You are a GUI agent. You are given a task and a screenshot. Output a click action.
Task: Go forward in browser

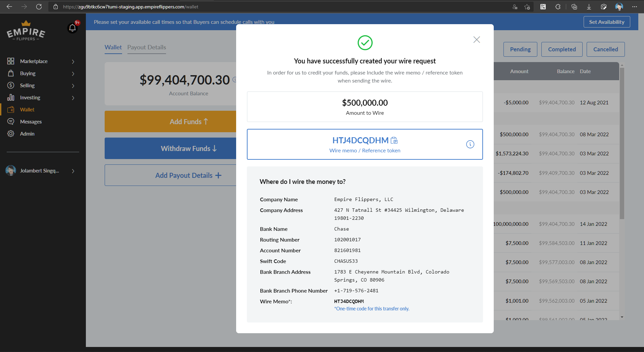24,7
